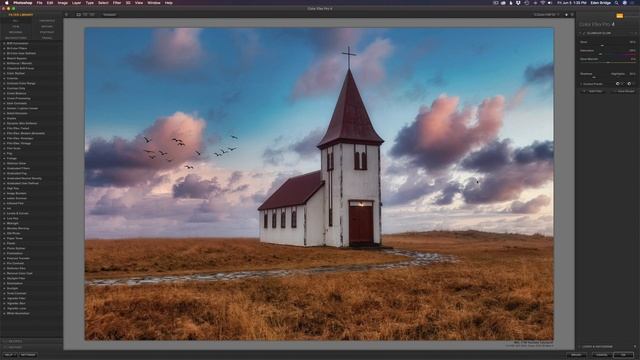The width and height of the screenshot is (640, 360).
Task: Toggle the filter library sidebar icon
Action: click(67, 15)
